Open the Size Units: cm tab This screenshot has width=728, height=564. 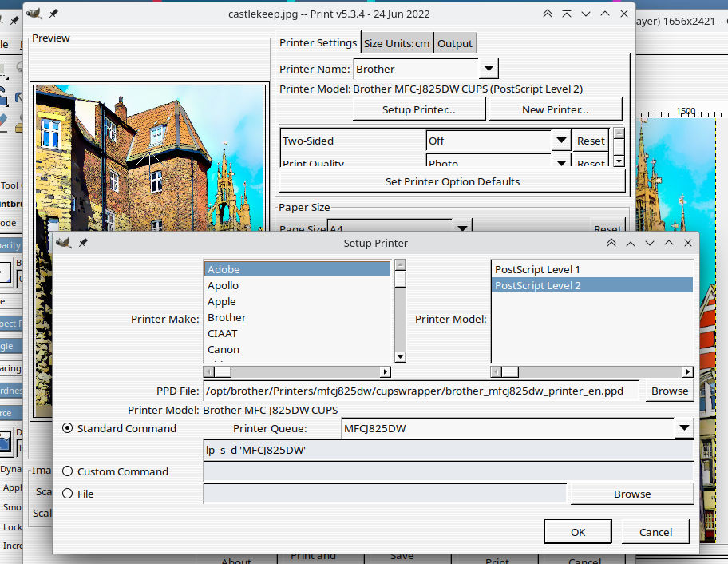tap(397, 43)
